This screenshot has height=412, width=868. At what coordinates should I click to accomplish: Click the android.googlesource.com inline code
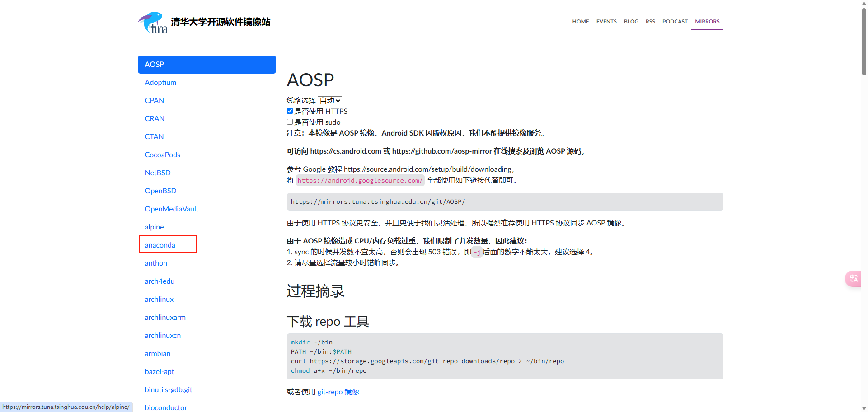tap(360, 180)
